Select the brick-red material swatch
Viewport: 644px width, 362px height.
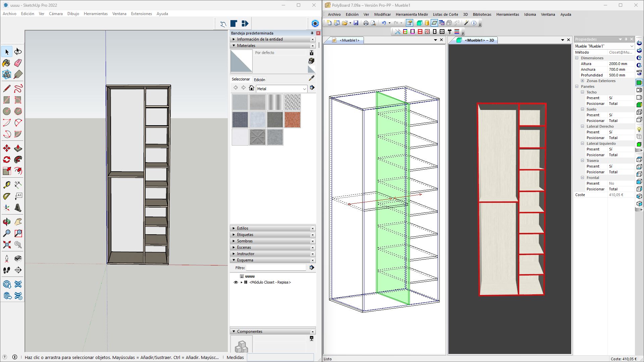coord(292,120)
